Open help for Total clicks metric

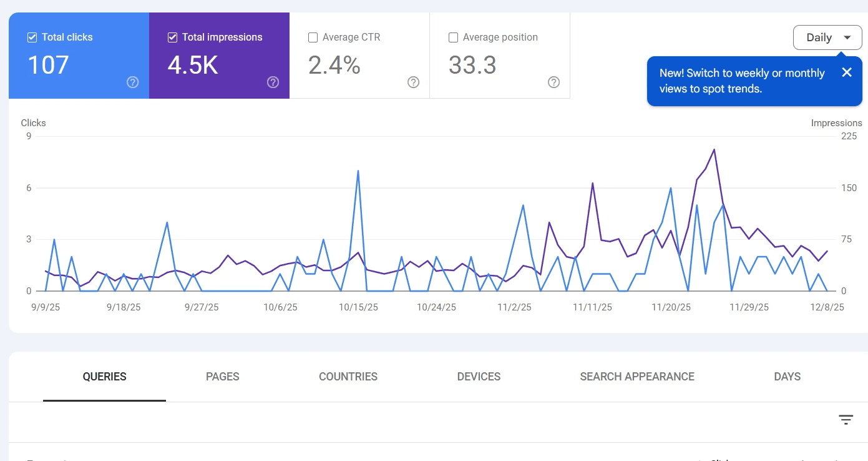pyautogui.click(x=132, y=82)
